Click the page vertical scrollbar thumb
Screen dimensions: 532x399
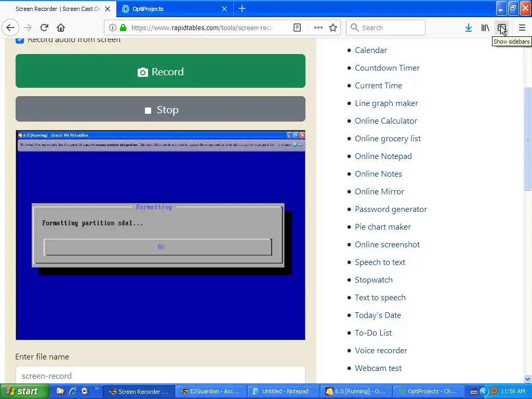[528, 138]
